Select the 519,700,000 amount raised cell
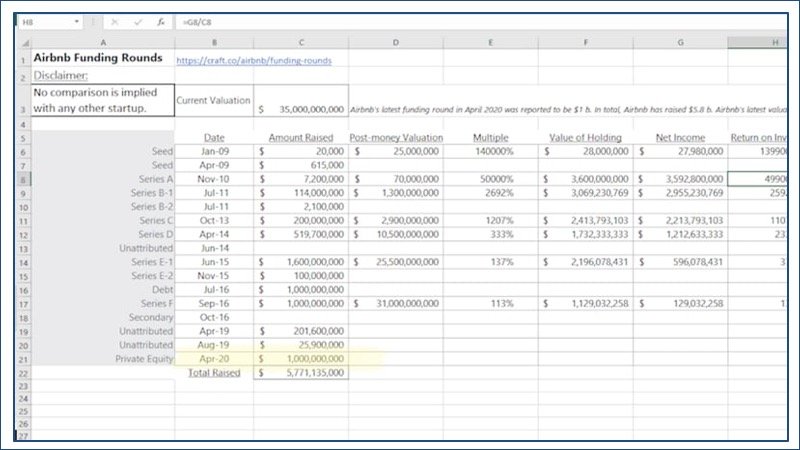This screenshot has width=800, height=450. coord(301,234)
